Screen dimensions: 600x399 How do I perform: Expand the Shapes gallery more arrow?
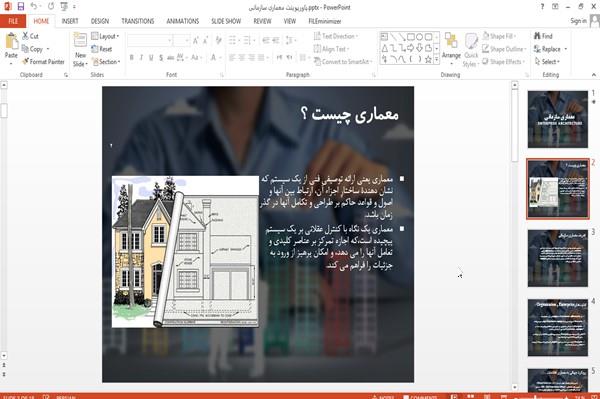click(x=436, y=59)
